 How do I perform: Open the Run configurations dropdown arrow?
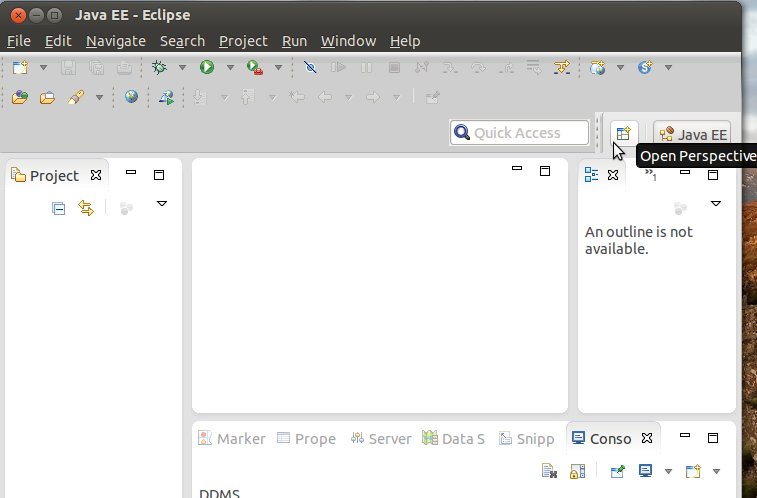(230, 68)
